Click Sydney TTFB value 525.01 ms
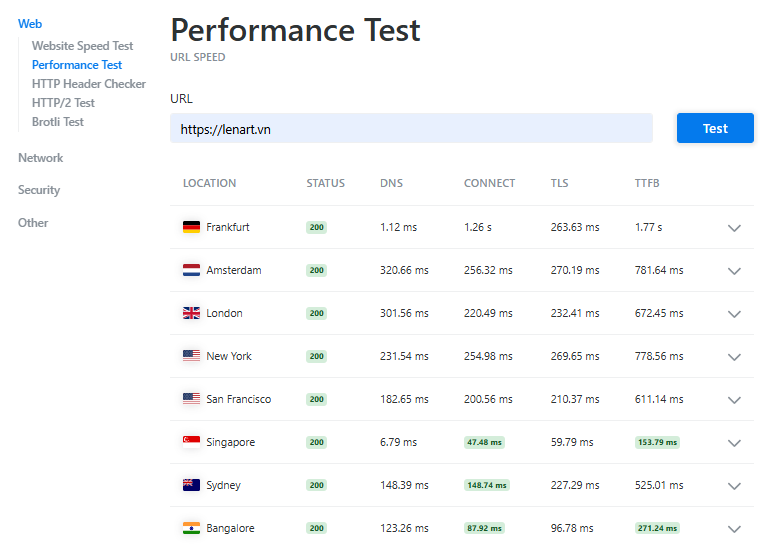The width and height of the screenshot is (778, 558). (659, 485)
